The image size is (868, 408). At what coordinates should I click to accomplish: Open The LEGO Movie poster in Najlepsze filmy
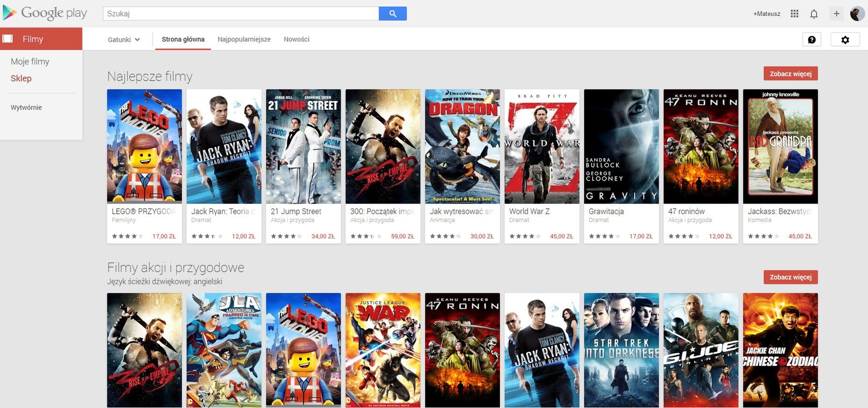pos(145,146)
